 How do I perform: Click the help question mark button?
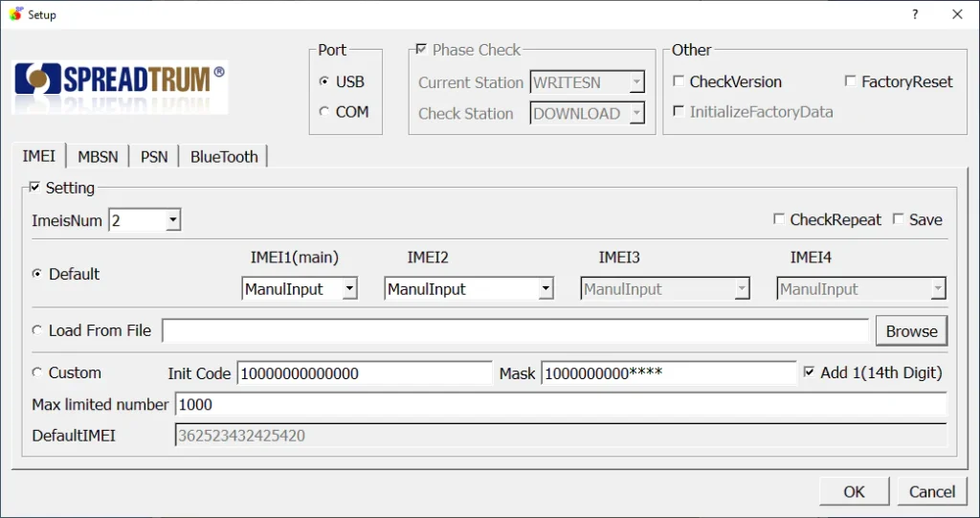coord(915,14)
